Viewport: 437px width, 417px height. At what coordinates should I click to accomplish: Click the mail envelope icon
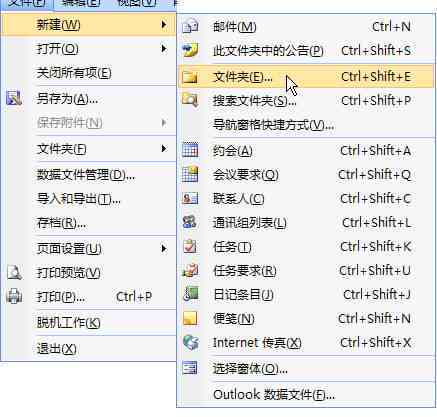(x=190, y=26)
